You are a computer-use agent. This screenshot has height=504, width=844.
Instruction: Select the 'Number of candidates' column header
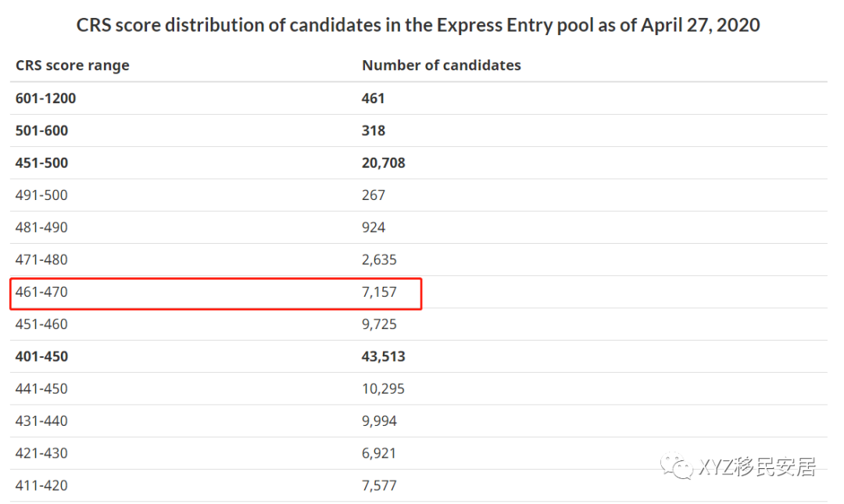[x=441, y=66]
